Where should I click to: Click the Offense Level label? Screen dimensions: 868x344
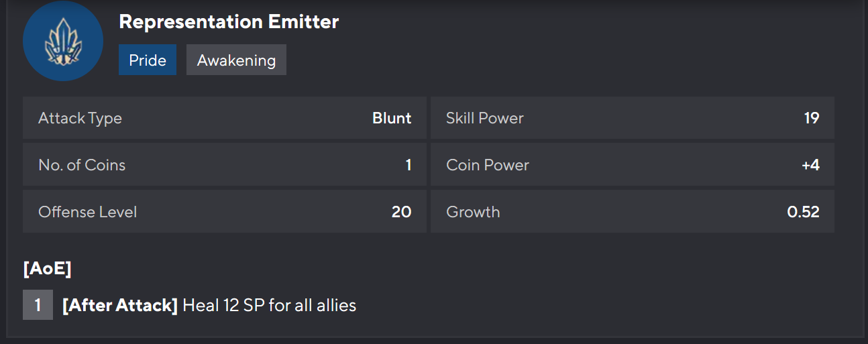[x=87, y=212]
